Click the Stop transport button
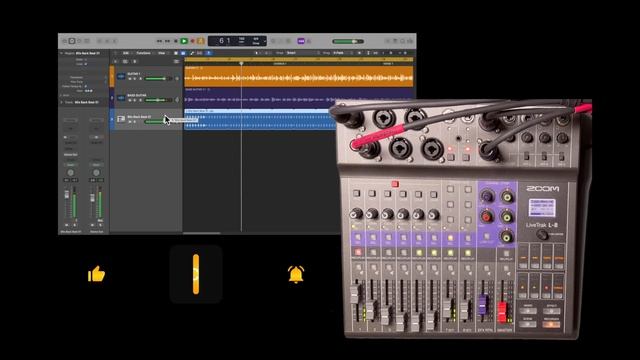 tap(176, 41)
